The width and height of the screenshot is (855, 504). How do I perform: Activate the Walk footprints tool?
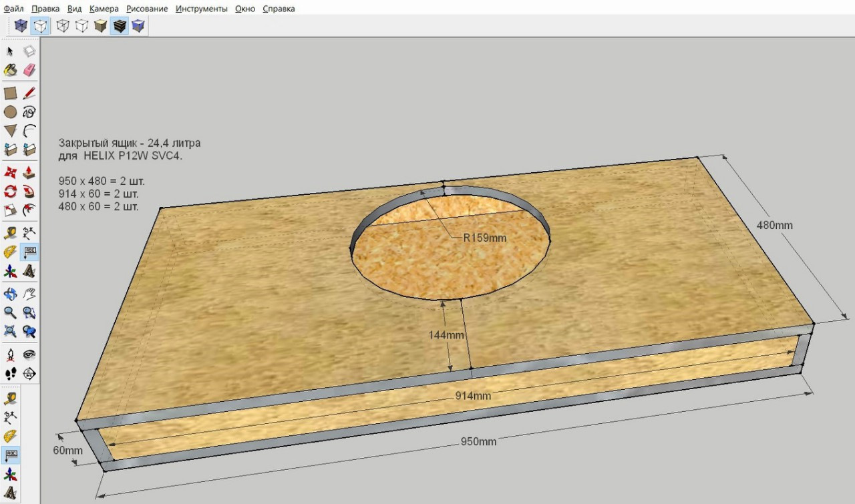click(11, 373)
